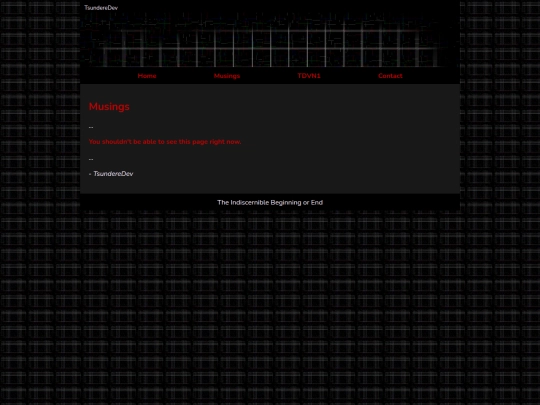
Task: Open the TDVN1 navigation link
Action: pyautogui.click(x=309, y=76)
